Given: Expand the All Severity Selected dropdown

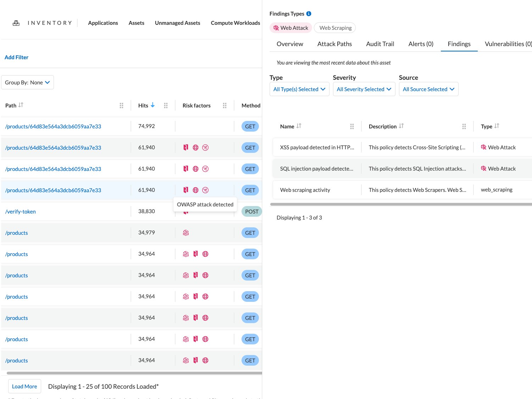Looking at the screenshot, I should click(x=364, y=89).
